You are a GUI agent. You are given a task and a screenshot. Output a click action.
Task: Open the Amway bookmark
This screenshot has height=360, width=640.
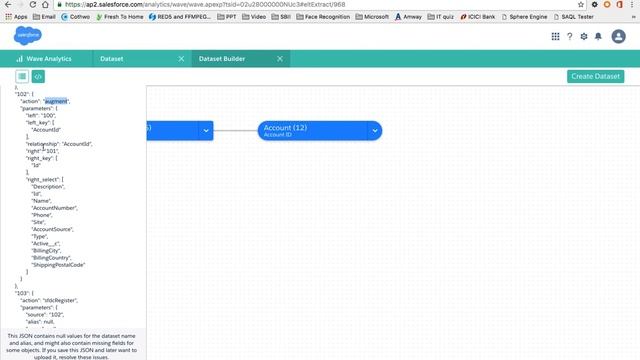pos(408,17)
